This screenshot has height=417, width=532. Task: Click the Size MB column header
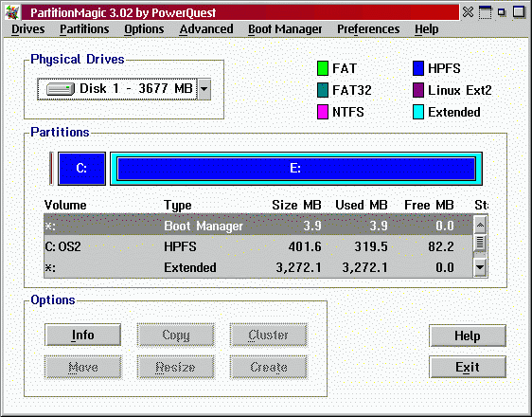coord(296,205)
